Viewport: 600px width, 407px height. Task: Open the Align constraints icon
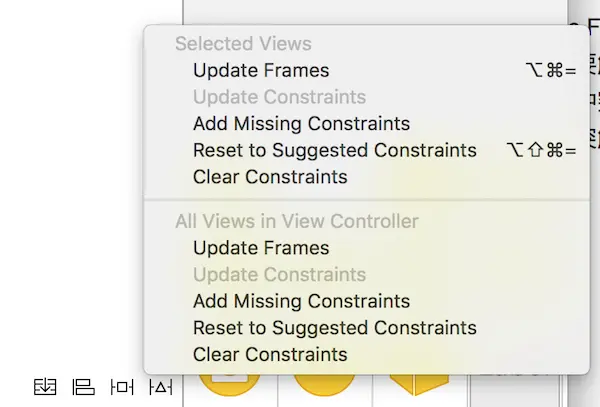(x=83, y=387)
